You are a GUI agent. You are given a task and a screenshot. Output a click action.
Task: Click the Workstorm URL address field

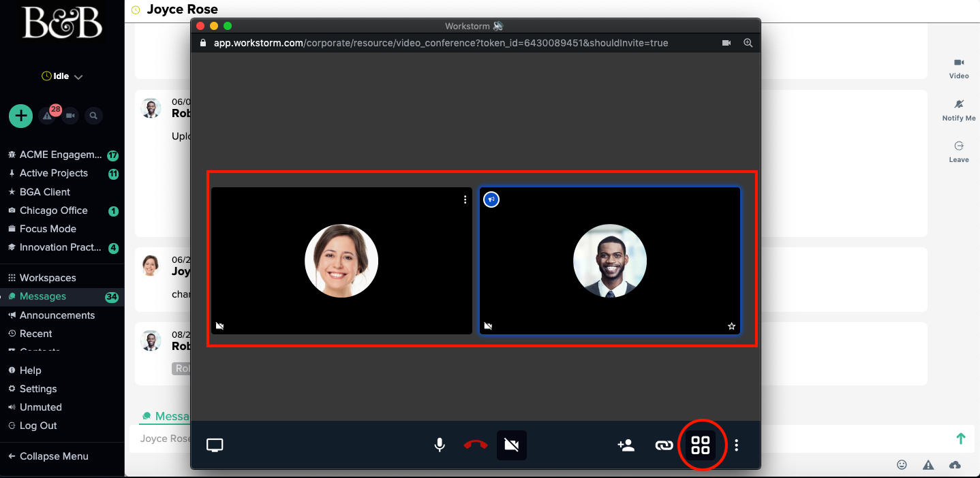[441, 43]
